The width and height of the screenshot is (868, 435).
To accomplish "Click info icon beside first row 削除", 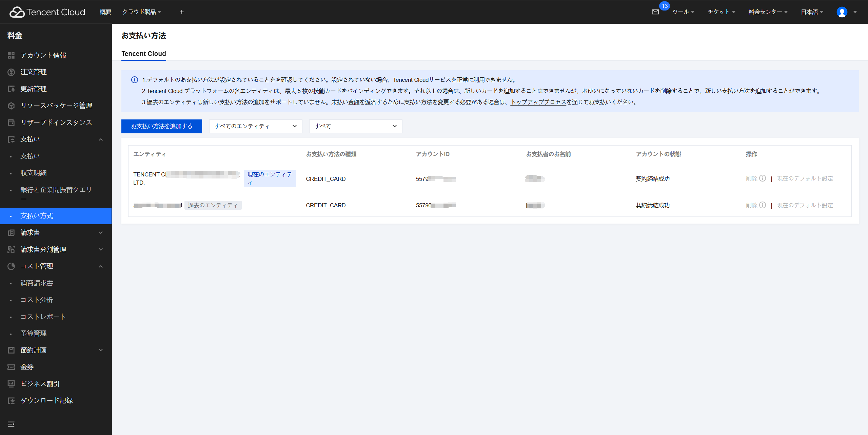I will [763, 178].
